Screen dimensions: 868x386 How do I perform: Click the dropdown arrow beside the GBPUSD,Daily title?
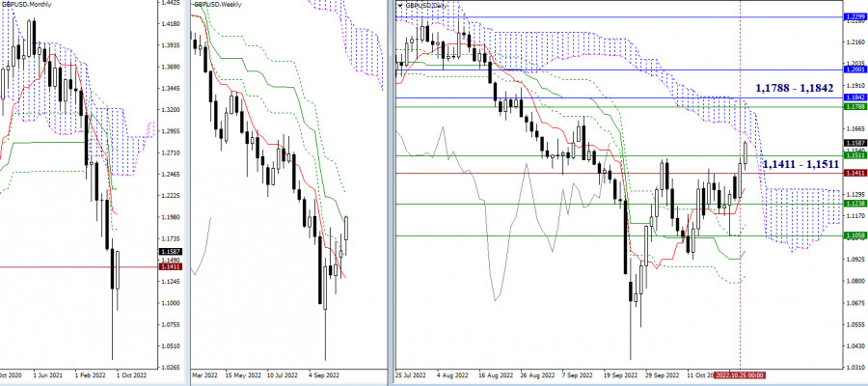click(x=399, y=5)
